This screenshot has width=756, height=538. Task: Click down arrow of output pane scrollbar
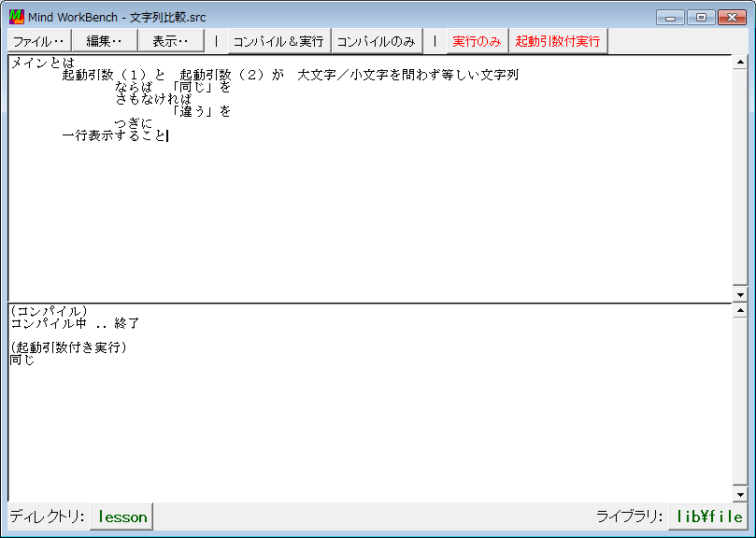(740, 494)
